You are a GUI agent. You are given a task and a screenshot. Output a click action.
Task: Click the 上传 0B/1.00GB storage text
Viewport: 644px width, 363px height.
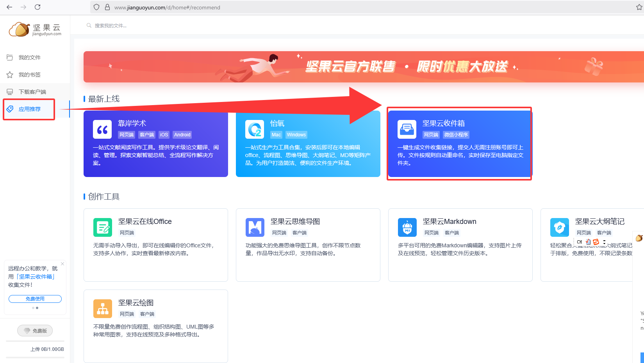47,349
